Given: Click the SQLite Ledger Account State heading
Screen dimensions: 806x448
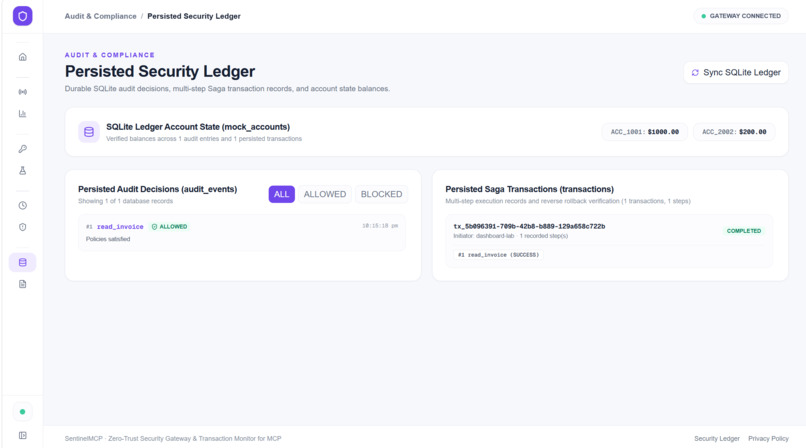Looking at the screenshot, I should 198,127.
